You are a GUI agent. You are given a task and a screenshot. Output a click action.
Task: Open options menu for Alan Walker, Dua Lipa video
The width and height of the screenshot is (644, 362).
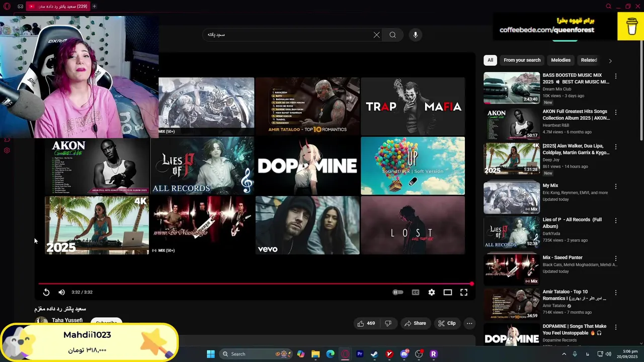click(616, 147)
